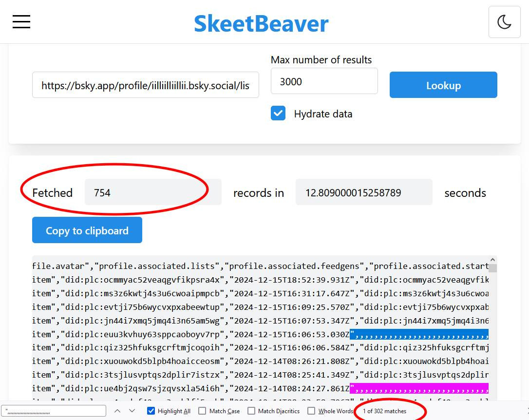Click row with did:plc:euu3kvhuy63sppcaoboyv7rp
Image resolution: width=529 pixels, height=420 pixels.
(261, 334)
